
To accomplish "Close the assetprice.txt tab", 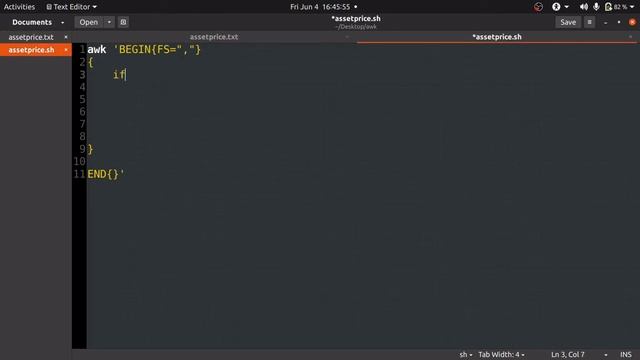I will 347,37.
